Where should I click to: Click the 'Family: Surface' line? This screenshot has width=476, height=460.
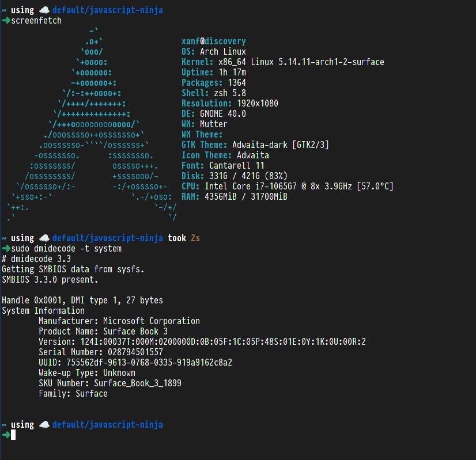pos(73,393)
